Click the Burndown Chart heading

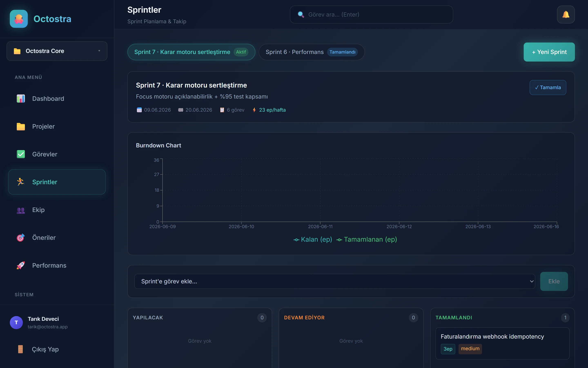pyautogui.click(x=158, y=145)
